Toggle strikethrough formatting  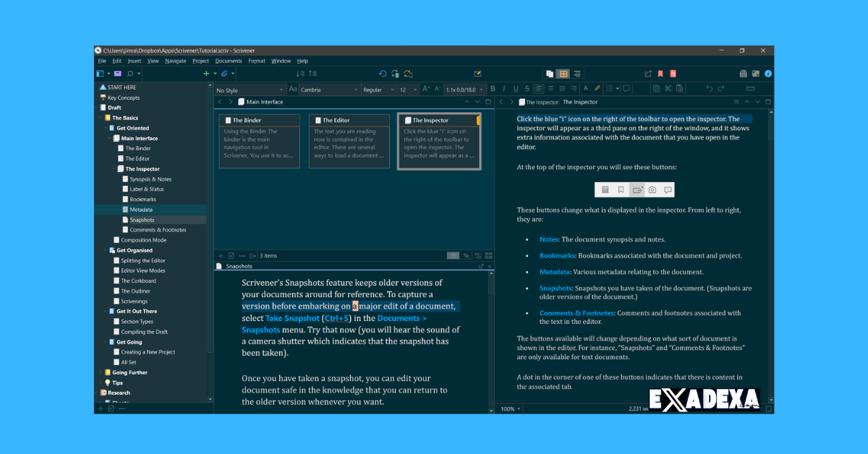coord(527,88)
